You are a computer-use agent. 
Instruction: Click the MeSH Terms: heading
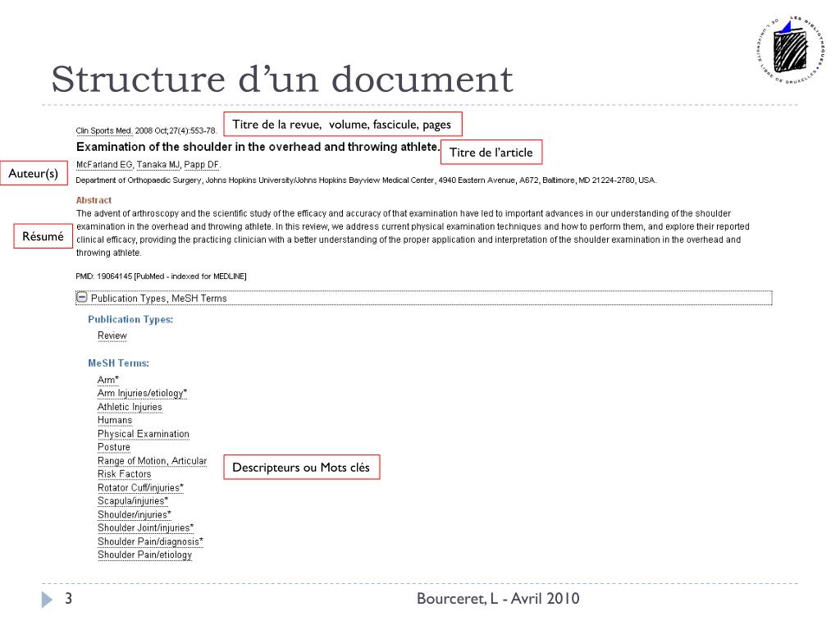pos(118,363)
